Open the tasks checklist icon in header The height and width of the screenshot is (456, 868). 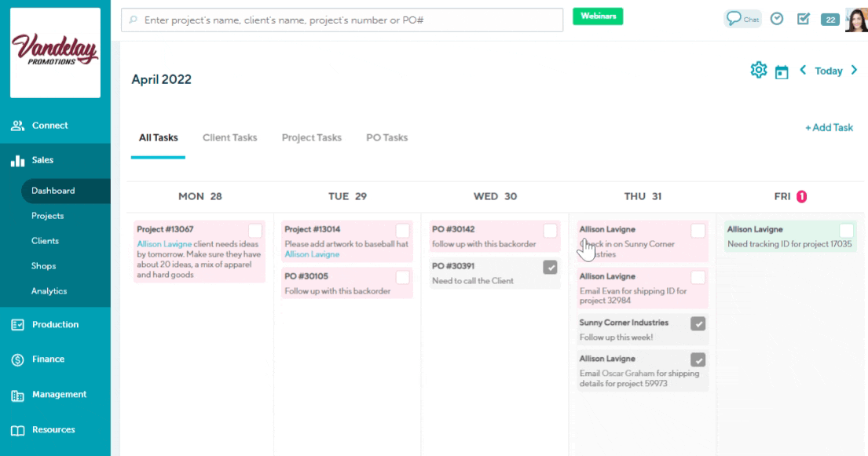803,19
